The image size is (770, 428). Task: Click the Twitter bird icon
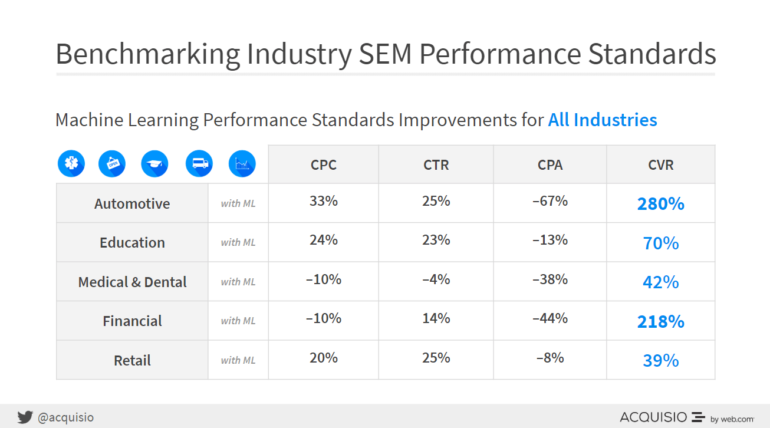[x=24, y=416]
